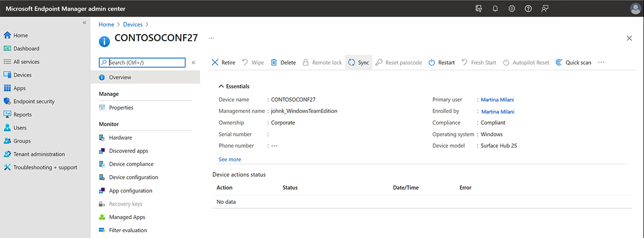Click the blue info icon beside CONTOSOCONF27

(105, 41)
